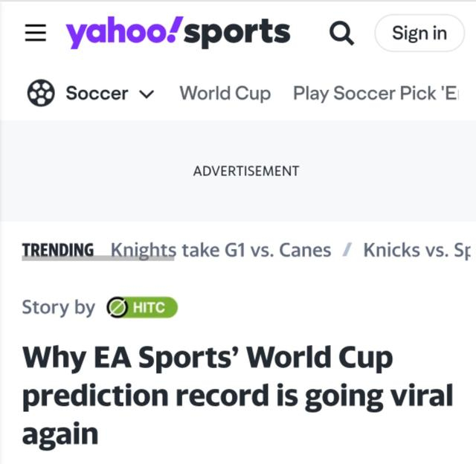Click the slash separator between trending items

pos(347,251)
